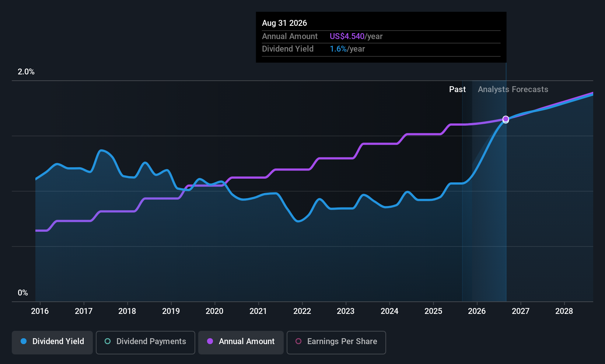Click the Analysts Forecasts label

point(513,90)
